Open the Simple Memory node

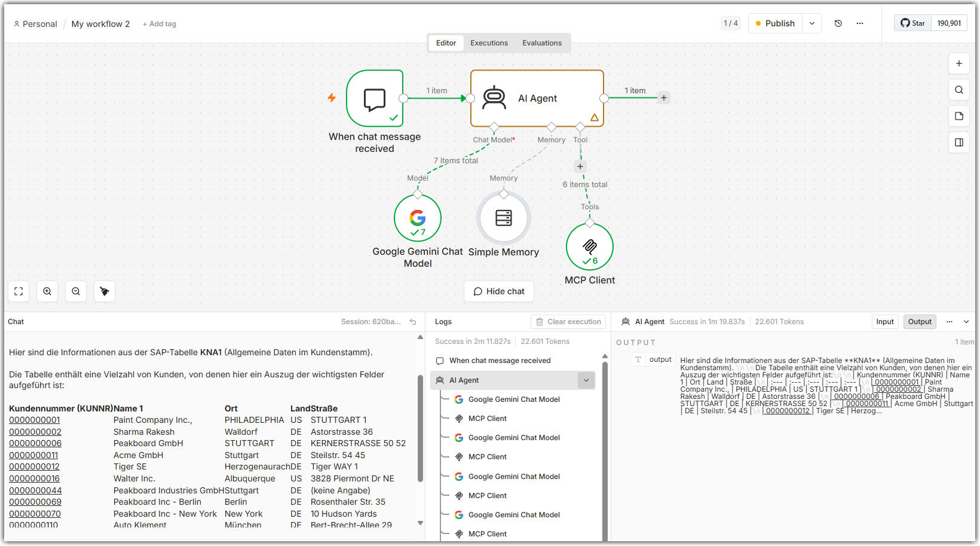click(504, 218)
